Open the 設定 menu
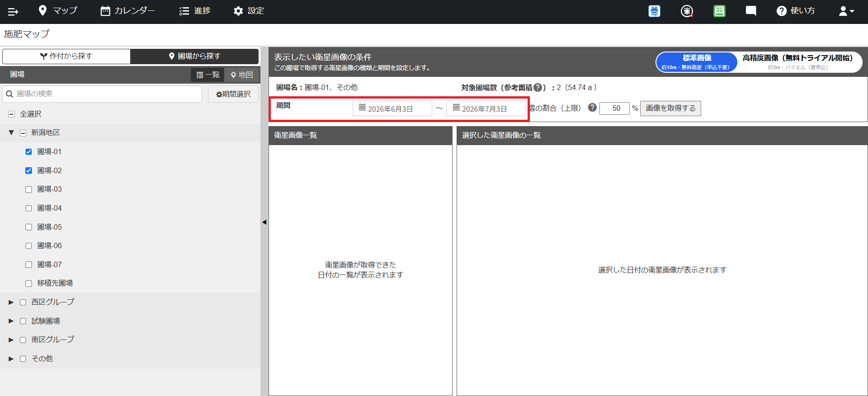868x396 pixels. [249, 11]
